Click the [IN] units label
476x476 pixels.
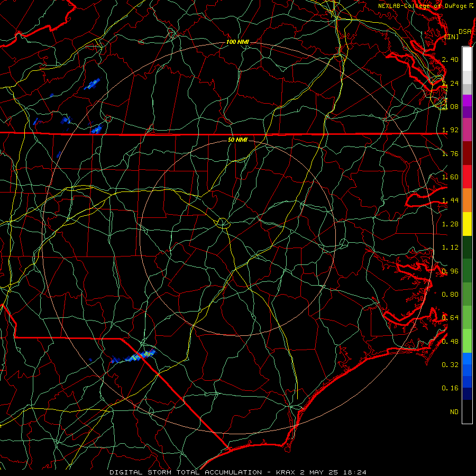point(452,36)
